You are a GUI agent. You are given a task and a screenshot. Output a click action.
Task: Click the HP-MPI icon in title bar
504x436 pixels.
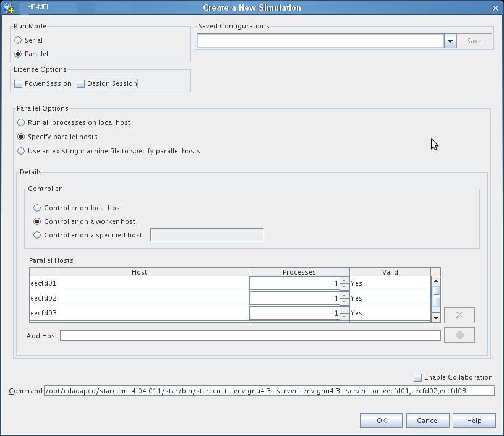7,7
